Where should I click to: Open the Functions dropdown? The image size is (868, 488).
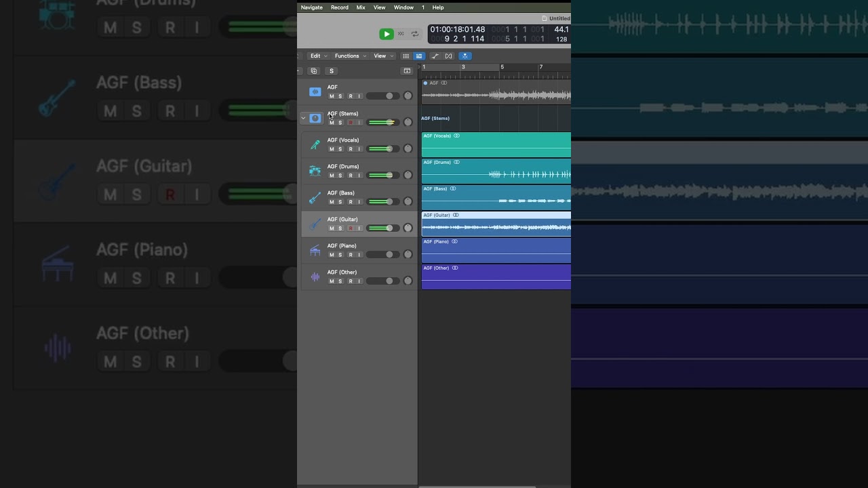(x=347, y=56)
